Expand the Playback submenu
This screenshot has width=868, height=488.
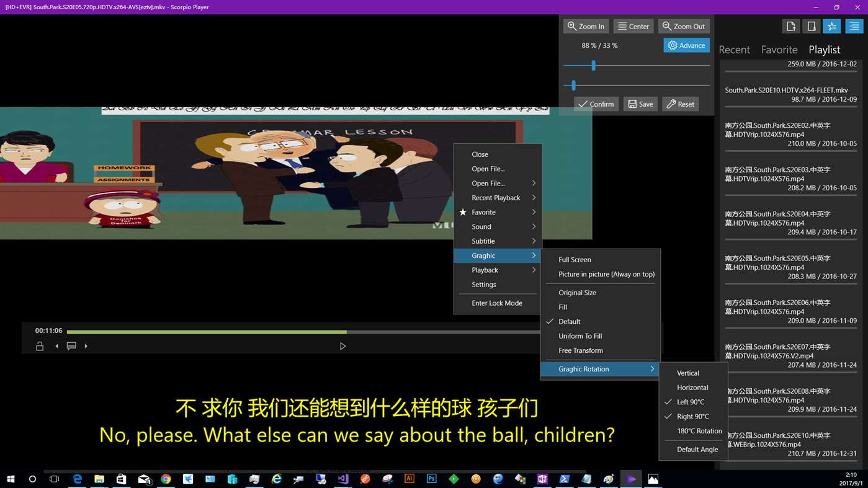click(498, 270)
